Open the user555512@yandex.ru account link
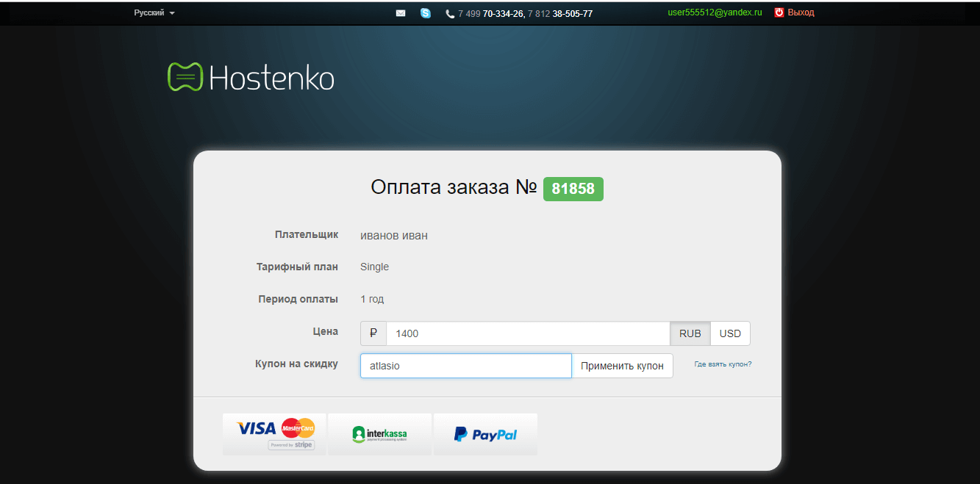Screen dimensions: 980x484 point(715,12)
